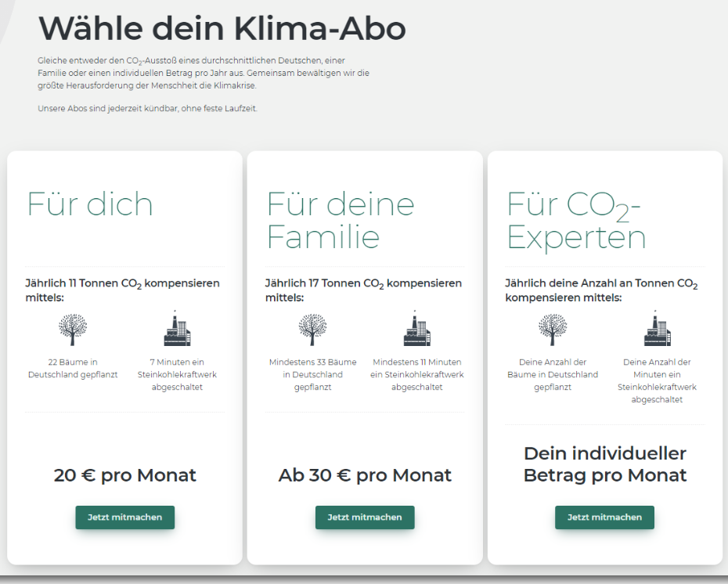The width and height of the screenshot is (728, 584).
Task: Select the "Für CO2-Experten" plan title
Action: [575, 220]
